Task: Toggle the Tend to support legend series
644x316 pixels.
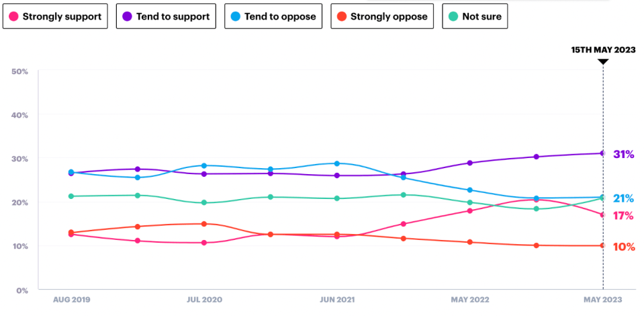Action: click(x=166, y=16)
